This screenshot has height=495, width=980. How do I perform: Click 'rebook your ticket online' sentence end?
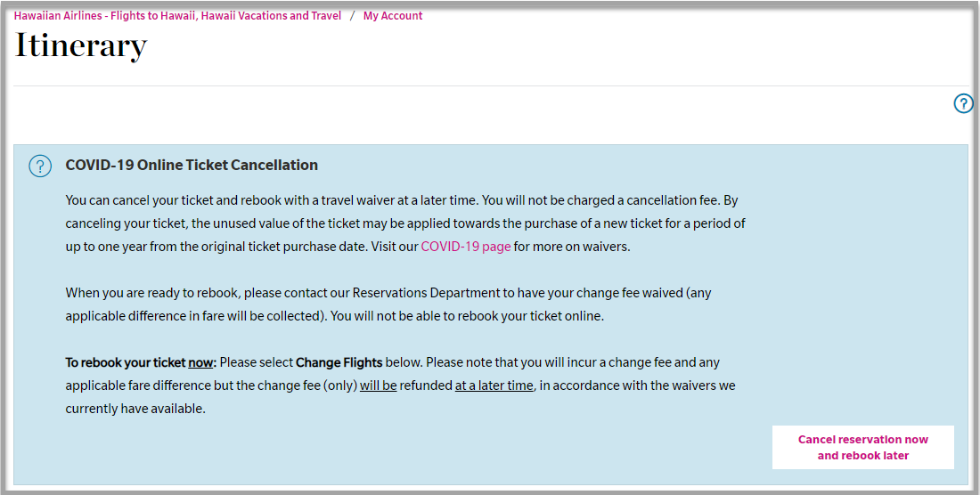[x=531, y=316]
